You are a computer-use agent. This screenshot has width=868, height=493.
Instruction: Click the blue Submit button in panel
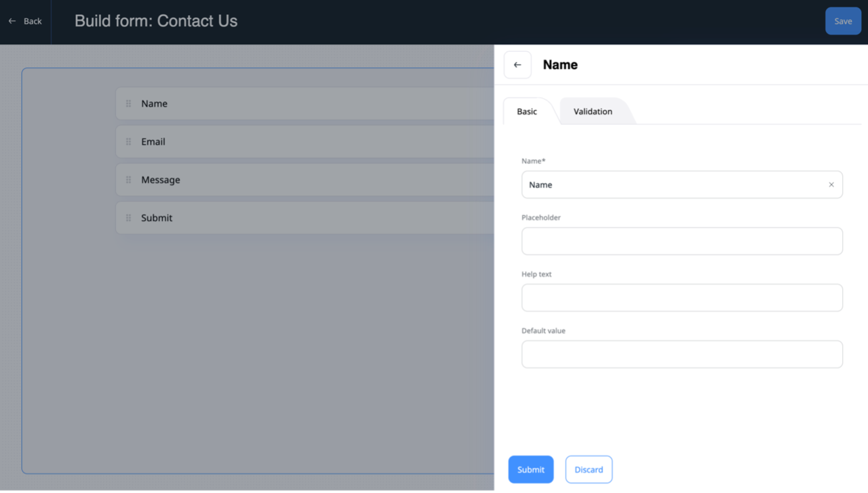pos(531,469)
